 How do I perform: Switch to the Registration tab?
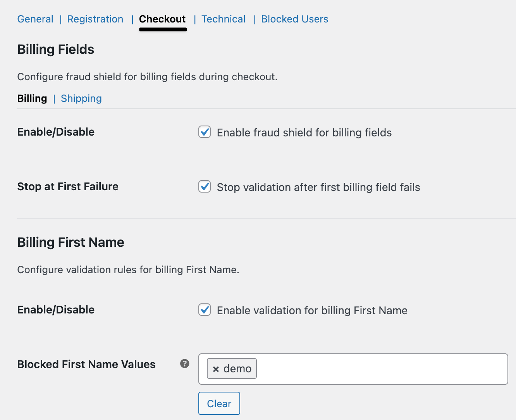click(95, 19)
